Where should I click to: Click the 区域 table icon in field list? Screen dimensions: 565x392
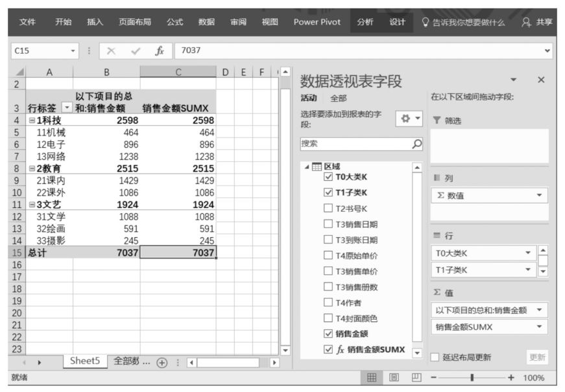tap(317, 167)
